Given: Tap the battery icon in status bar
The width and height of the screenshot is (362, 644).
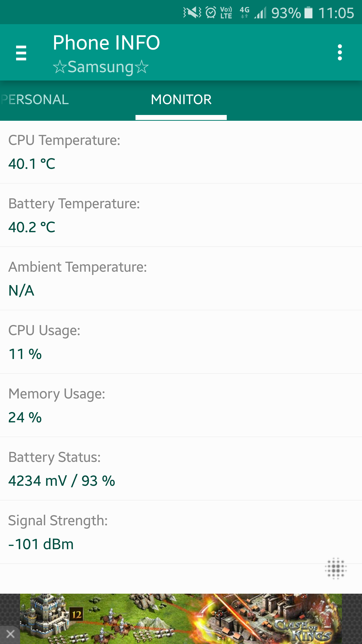Looking at the screenshot, I should pos(308,13).
